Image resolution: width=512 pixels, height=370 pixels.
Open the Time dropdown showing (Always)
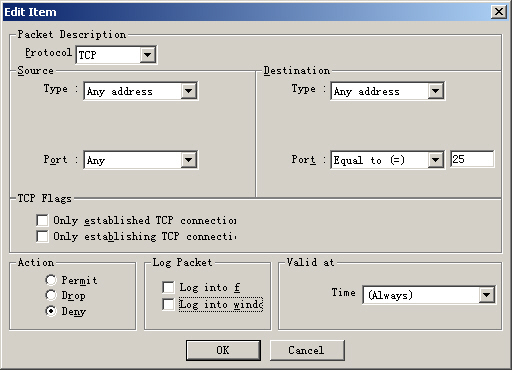click(429, 295)
